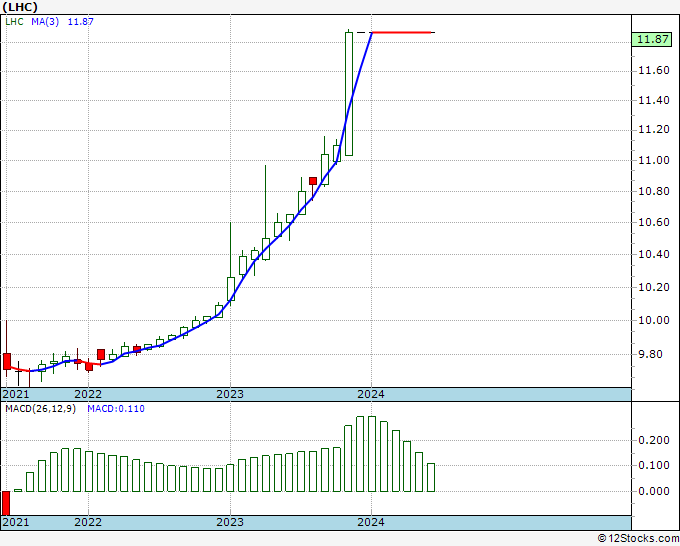Screen dimensions: 680x546
Task: Click the MA(3) indicator label
Action: point(45,22)
